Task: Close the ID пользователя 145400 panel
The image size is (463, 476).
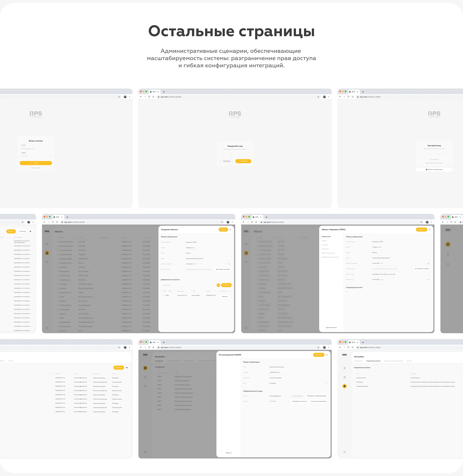Action: (327, 355)
